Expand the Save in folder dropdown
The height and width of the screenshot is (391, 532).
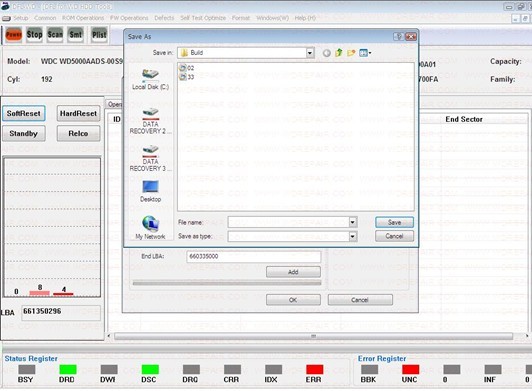309,53
